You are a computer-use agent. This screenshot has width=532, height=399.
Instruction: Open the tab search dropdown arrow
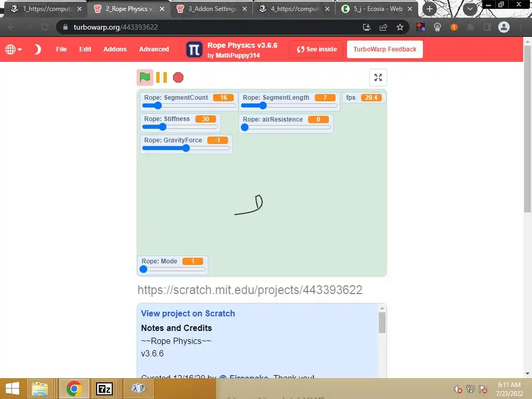click(x=470, y=9)
